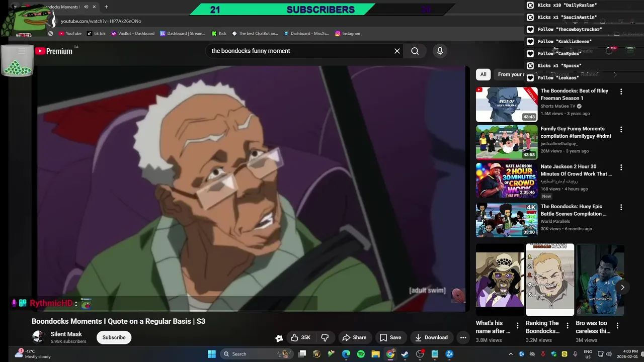
Task: Launch Microsoft Edge from taskbar
Action: pos(346,354)
